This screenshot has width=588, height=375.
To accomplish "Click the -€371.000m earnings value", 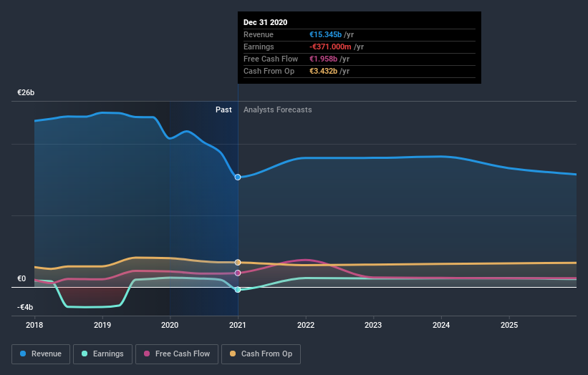I will click(330, 47).
